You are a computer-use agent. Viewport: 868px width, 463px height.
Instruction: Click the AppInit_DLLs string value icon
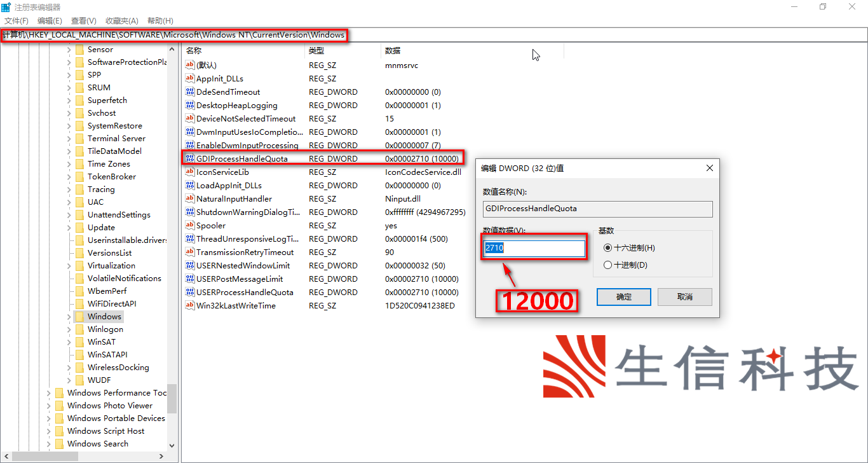(189, 78)
